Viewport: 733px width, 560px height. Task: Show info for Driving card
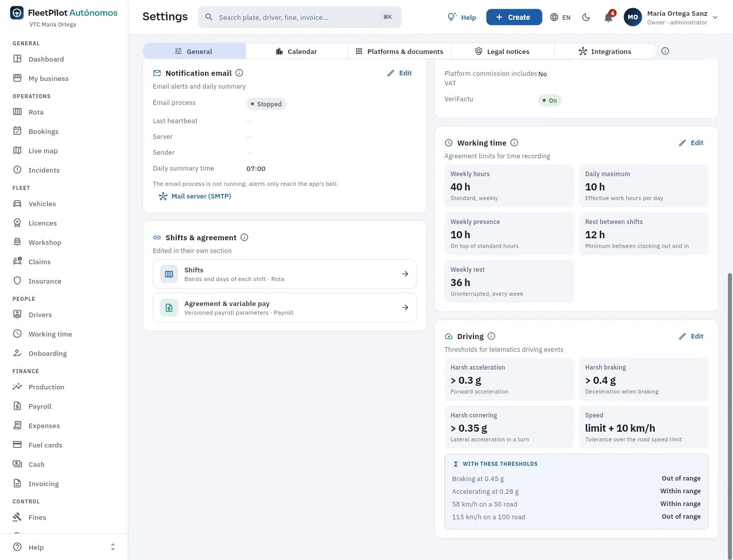491,336
